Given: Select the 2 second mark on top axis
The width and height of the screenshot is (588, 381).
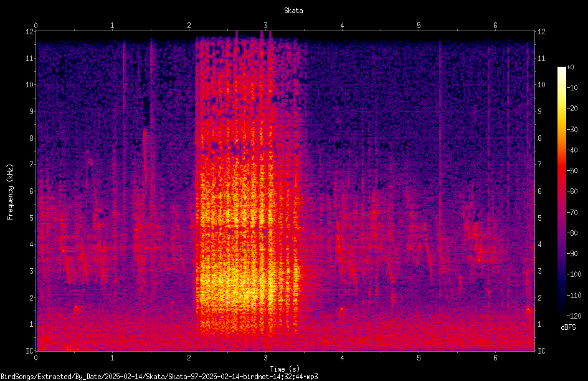Looking at the screenshot, I should click(189, 26).
